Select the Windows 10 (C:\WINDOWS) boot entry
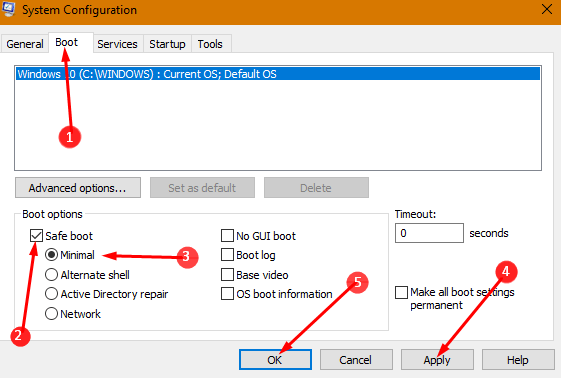 tap(278, 74)
